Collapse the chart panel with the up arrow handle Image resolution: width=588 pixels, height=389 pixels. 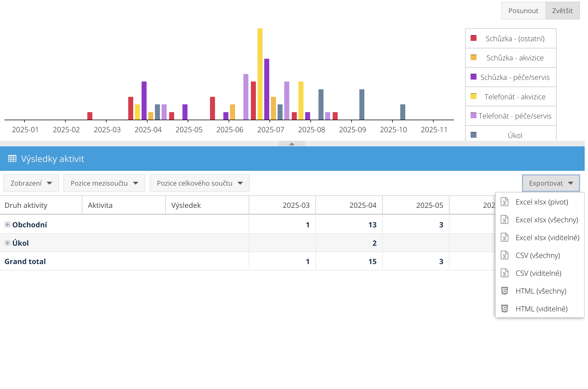291,144
